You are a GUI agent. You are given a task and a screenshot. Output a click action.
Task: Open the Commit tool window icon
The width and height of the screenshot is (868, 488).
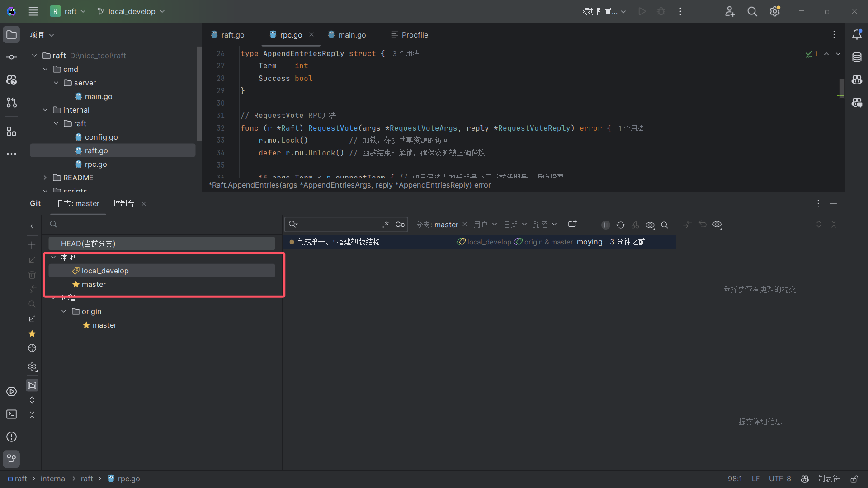pos(12,57)
